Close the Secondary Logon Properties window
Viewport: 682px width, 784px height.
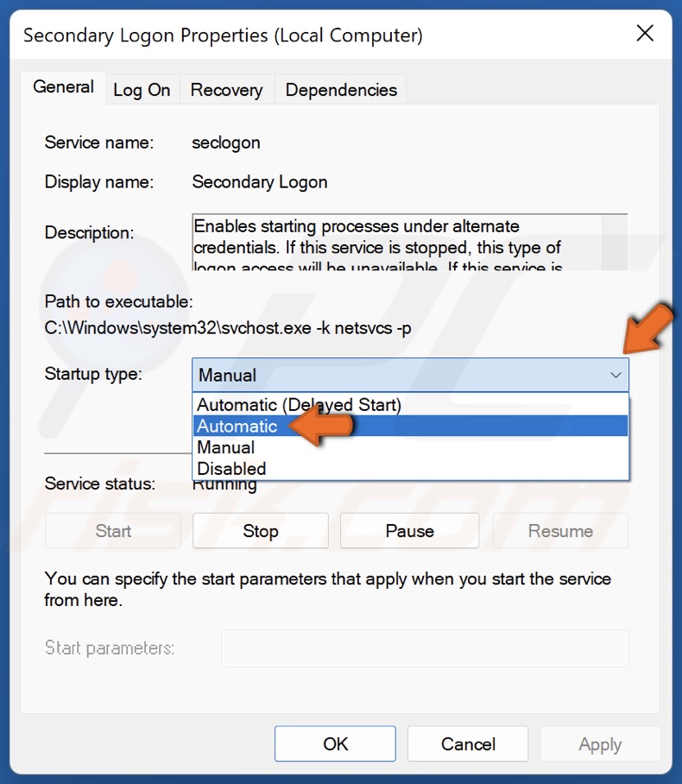click(645, 34)
